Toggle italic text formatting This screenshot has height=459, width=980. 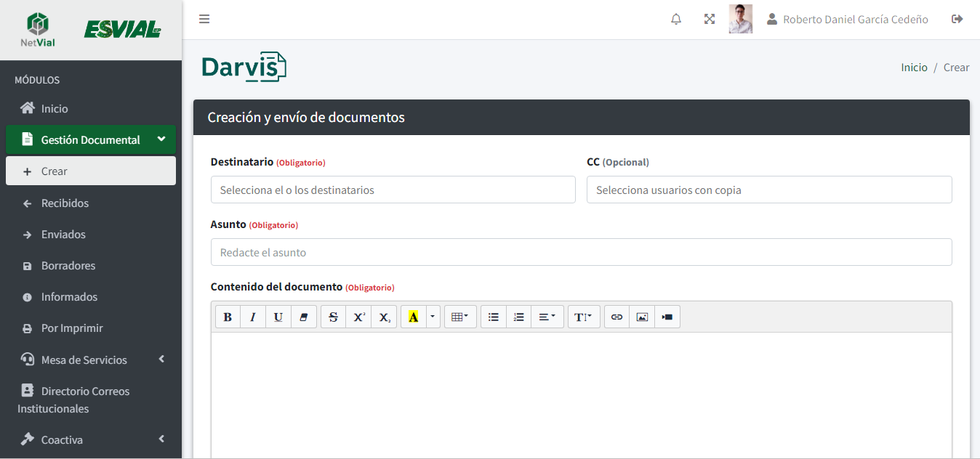(x=253, y=317)
